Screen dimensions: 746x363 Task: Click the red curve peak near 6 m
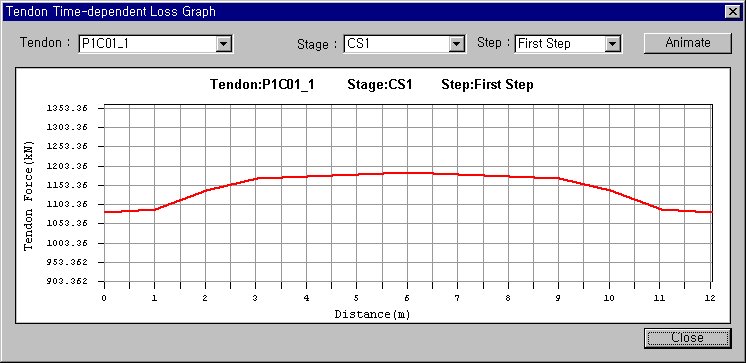pyautogui.click(x=407, y=173)
